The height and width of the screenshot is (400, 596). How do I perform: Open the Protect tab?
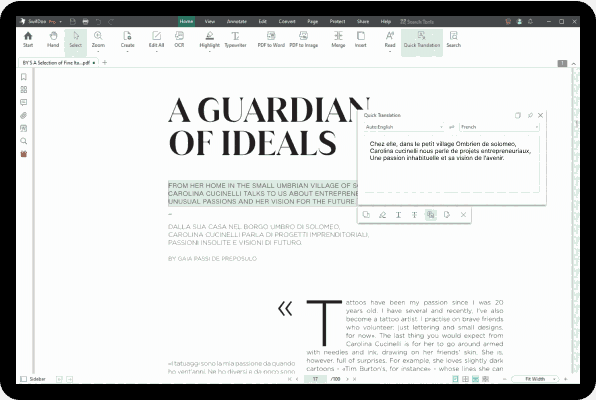pos(337,22)
